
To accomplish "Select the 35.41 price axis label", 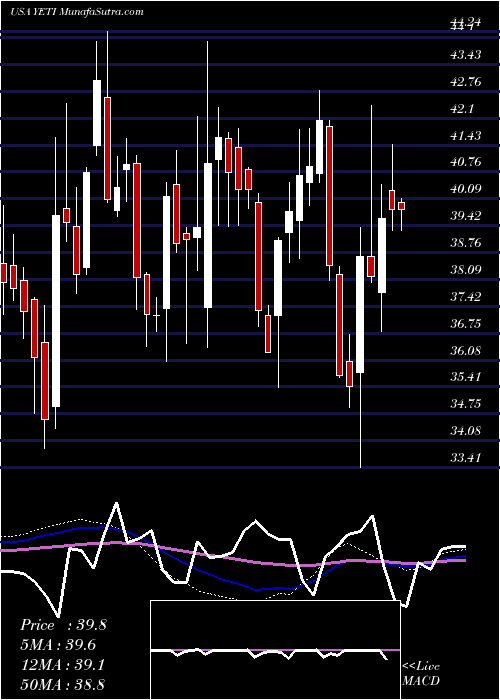I will click(466, 377).
